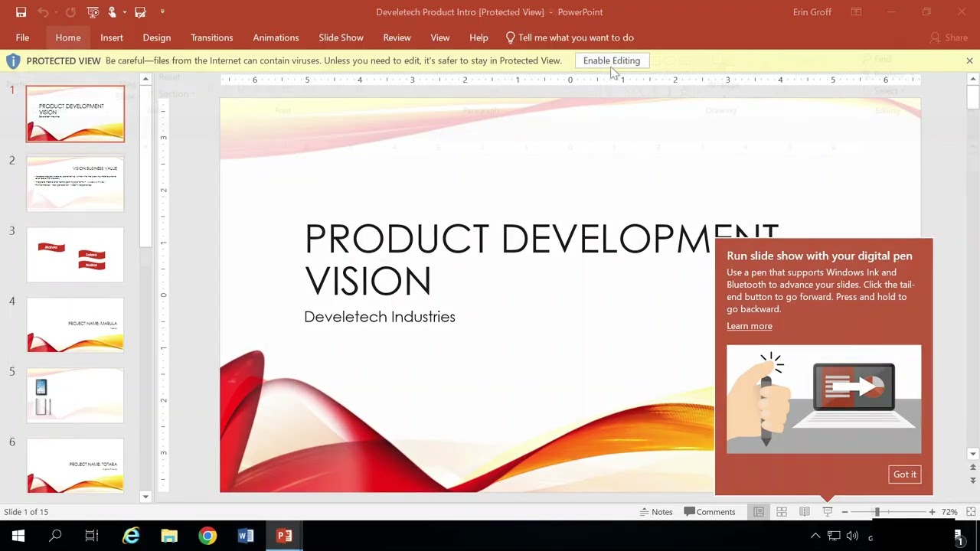Click the 72% zoom level
The height and width of the screenshot is (551, 980).
pos(949,512)
